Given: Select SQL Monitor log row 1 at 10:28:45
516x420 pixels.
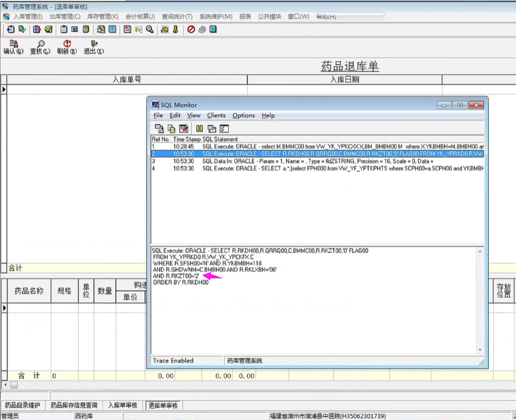Looking at the screenshot, I should [x=318, y=147].
